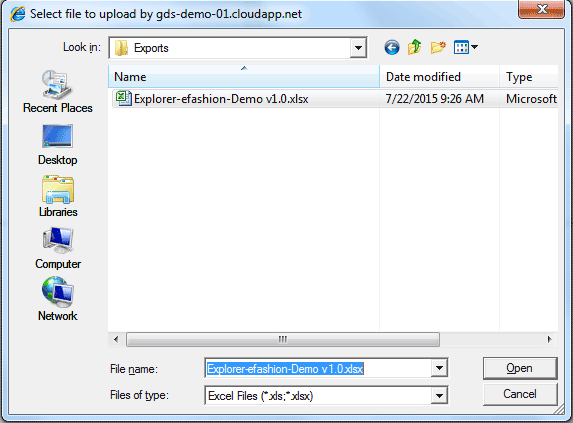Sort files by Name column header
573x423 pixels.
(244, 77)
